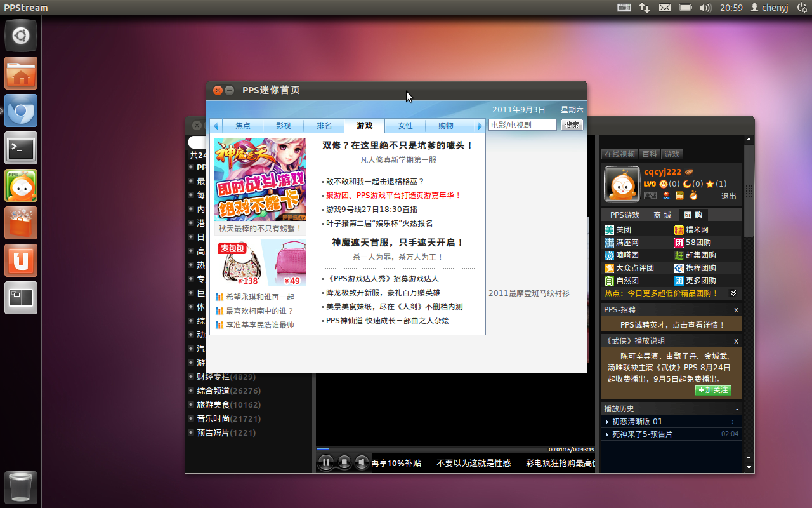Screen dimensions: 812x508
Task: Click the orange calendar icon in profile panel
Action: click(679, 196)
